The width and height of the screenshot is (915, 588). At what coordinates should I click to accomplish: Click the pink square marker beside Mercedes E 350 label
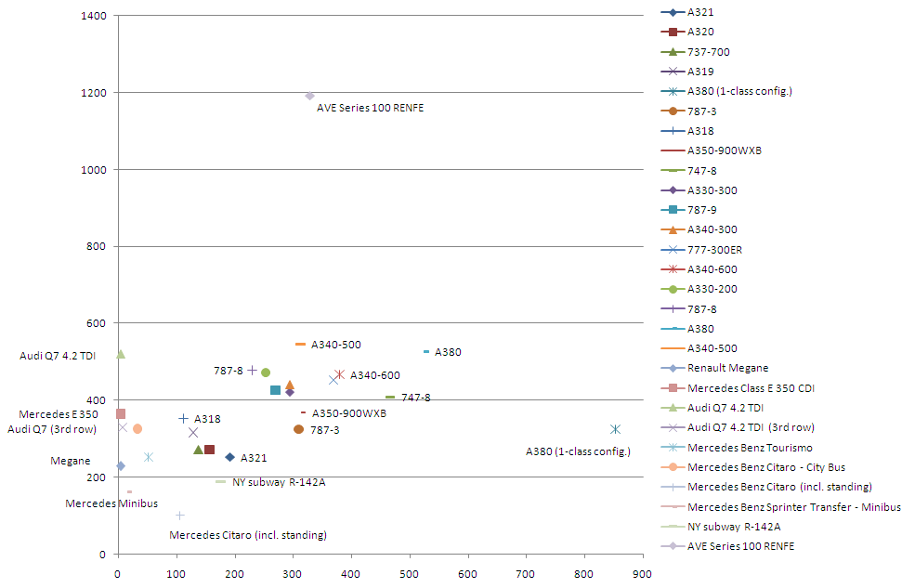coord(121,414)
